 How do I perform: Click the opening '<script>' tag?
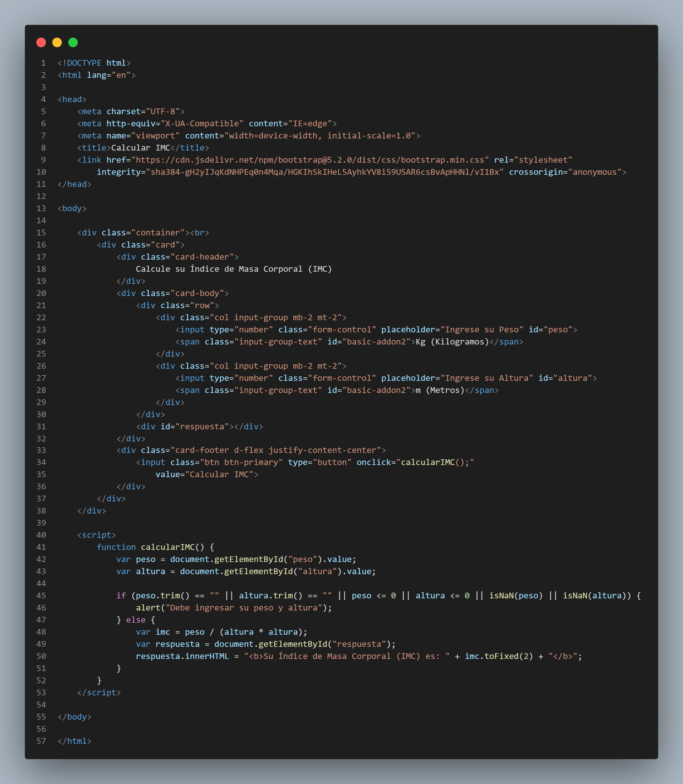(96, 536)
